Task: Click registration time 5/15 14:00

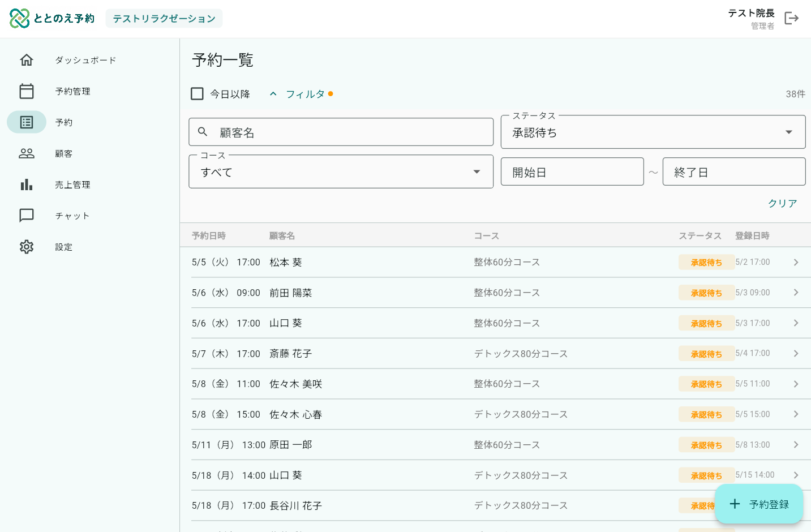Action: [x=755, y=475]
